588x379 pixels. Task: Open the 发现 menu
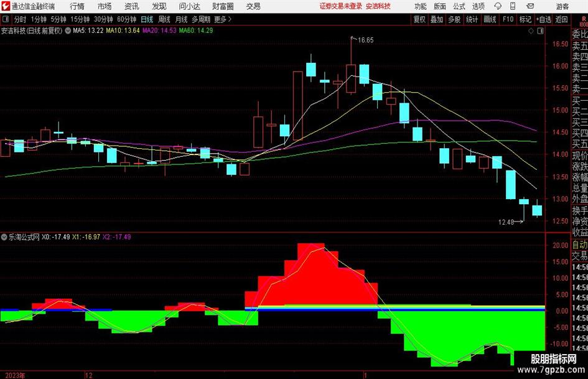[x=159, y=6]
